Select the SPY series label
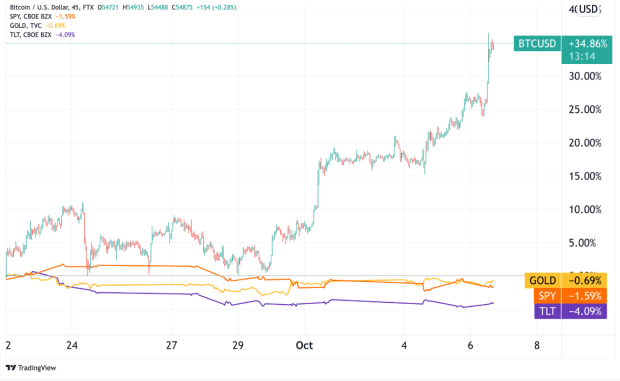 [x=547, y=296]
